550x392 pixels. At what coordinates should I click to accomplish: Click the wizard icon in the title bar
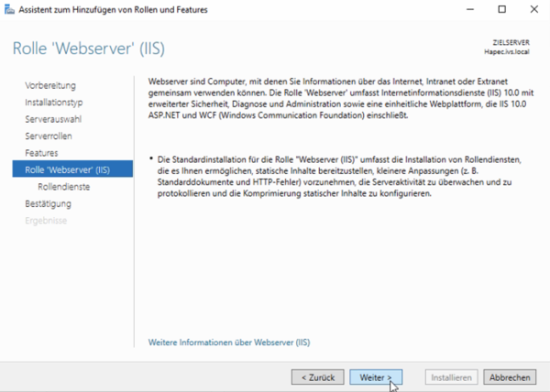pyautogui.click(x=9, y=9)
